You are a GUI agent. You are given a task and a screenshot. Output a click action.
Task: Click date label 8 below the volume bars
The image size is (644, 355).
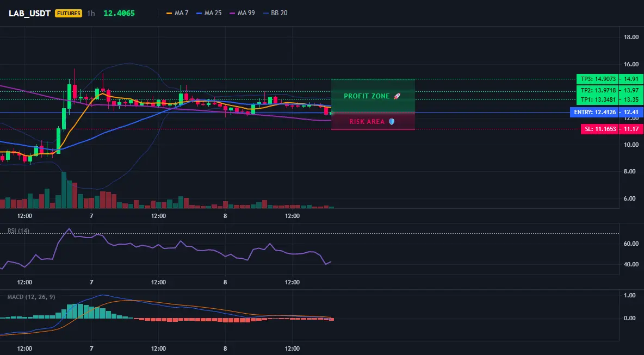(x=225, y=216)
